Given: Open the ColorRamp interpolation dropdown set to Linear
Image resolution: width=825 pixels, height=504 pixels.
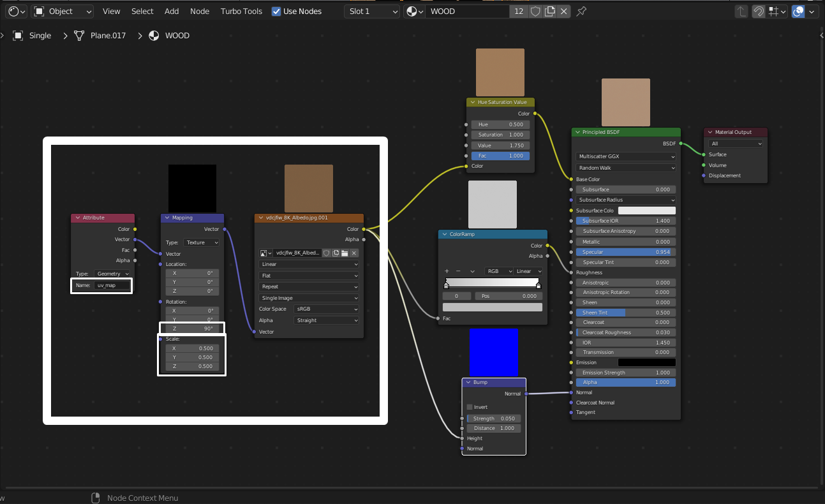Looking at the screenshot, I should coord(529,271).
